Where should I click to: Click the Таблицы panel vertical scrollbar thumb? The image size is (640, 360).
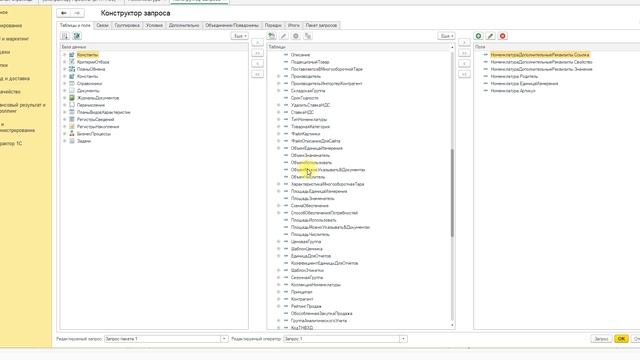pos(452,193)
